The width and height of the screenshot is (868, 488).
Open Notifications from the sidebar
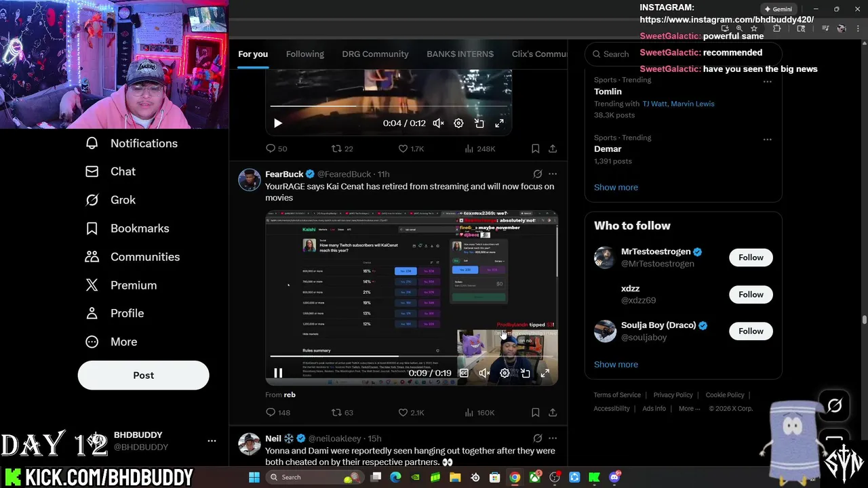131,143
